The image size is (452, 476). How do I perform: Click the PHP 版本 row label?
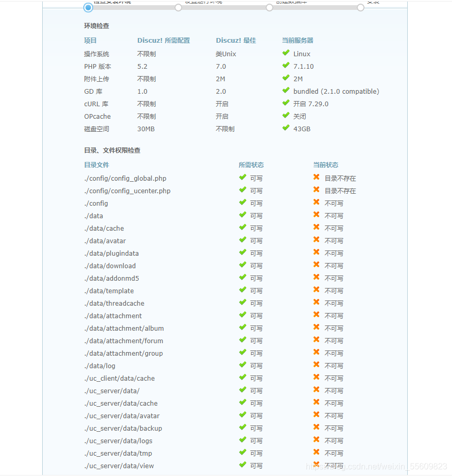(98, 67)
